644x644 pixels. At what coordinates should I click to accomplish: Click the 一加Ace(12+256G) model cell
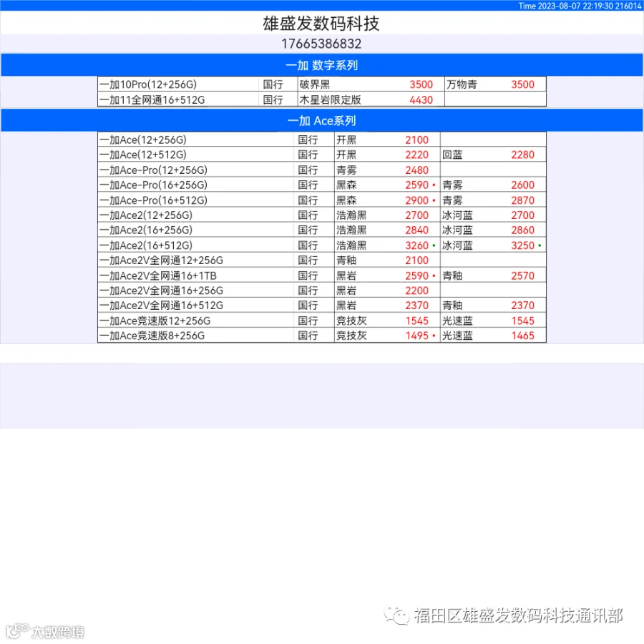(x=195, y=140)
